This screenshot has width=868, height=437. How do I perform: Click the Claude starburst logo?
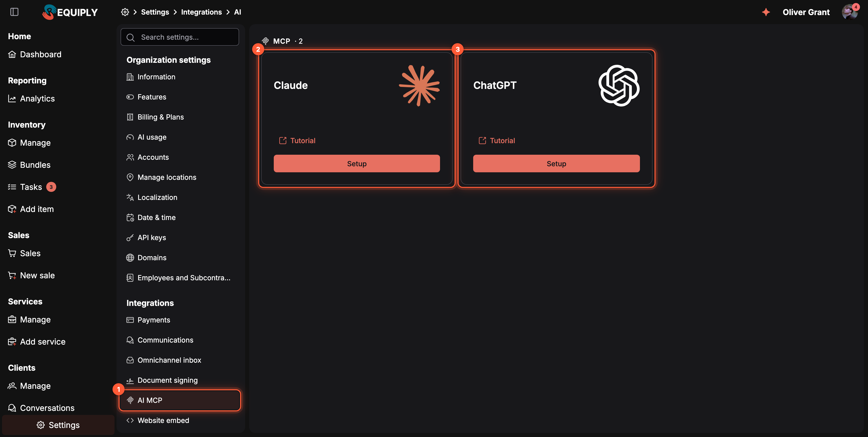[419, 85]
